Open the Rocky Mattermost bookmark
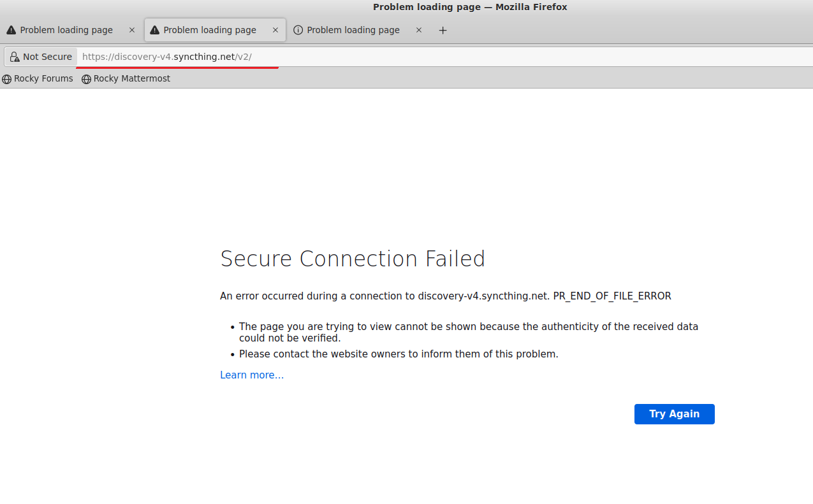 126,79
